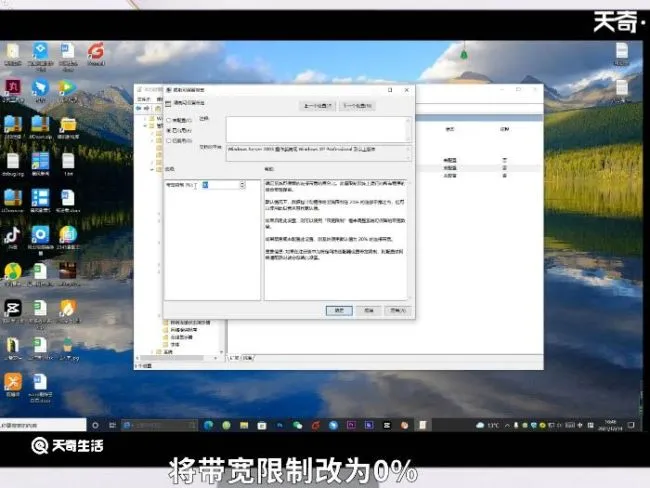Image resolution: width=650 pixels, height=488 pixels.
Task: Open CapCut icon on taskbar
Action: pos(387,425)
